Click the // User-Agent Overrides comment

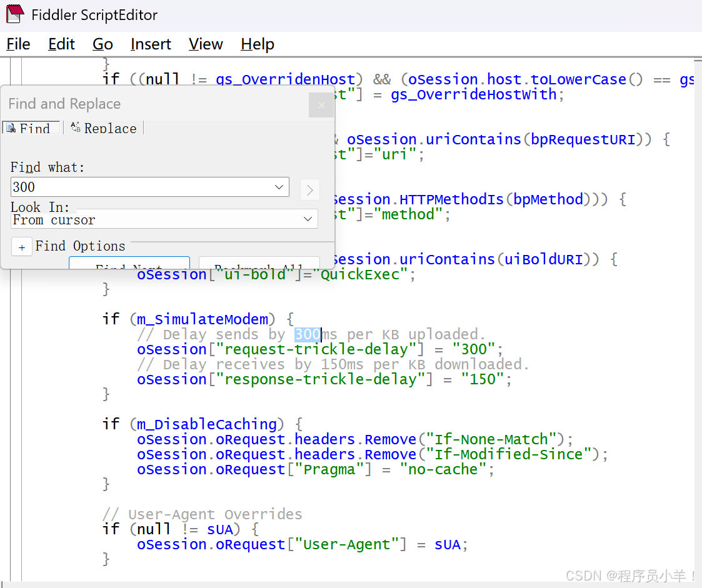pos(203,514)
